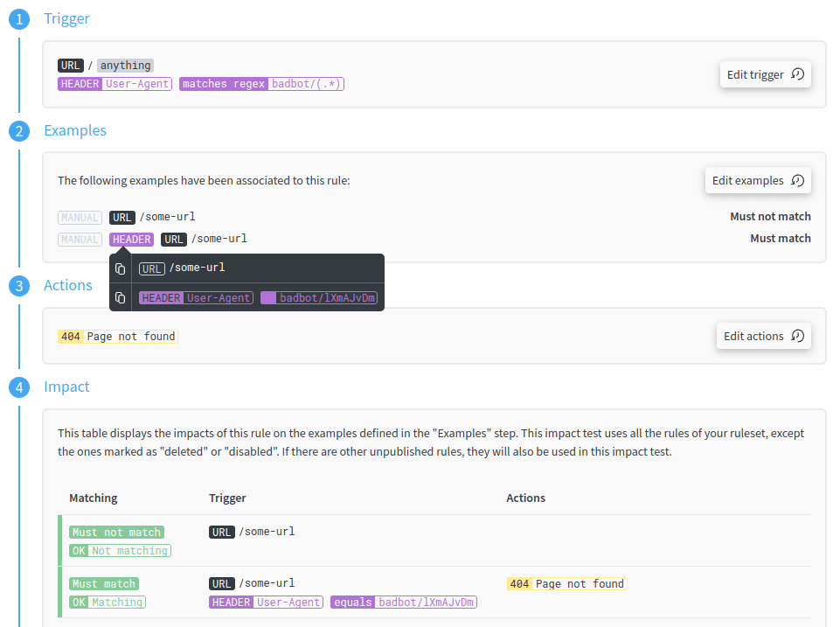Open the Impact section heading
The height and width of the screenshot is (627, 840).
click(x=66, y=387)
